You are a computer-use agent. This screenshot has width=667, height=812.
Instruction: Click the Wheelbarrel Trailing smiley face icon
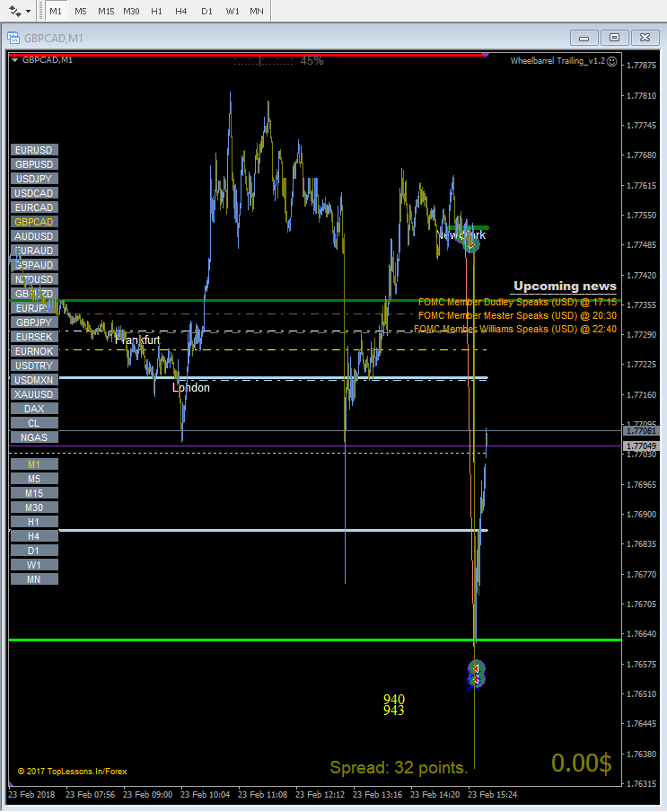coord(611,61)
